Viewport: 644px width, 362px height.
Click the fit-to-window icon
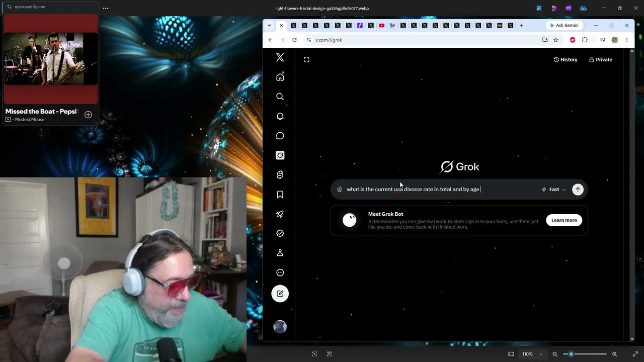click(x=511, y=354)
